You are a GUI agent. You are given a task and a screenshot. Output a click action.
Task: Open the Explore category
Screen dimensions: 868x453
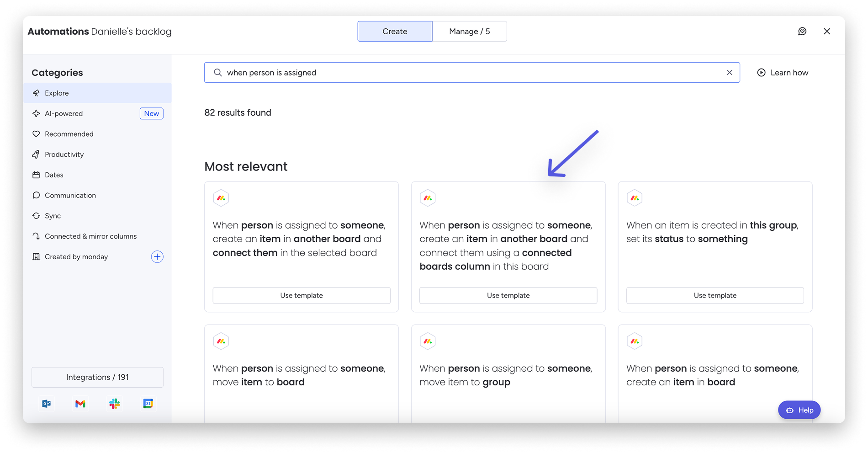click(x=97, y=93)
